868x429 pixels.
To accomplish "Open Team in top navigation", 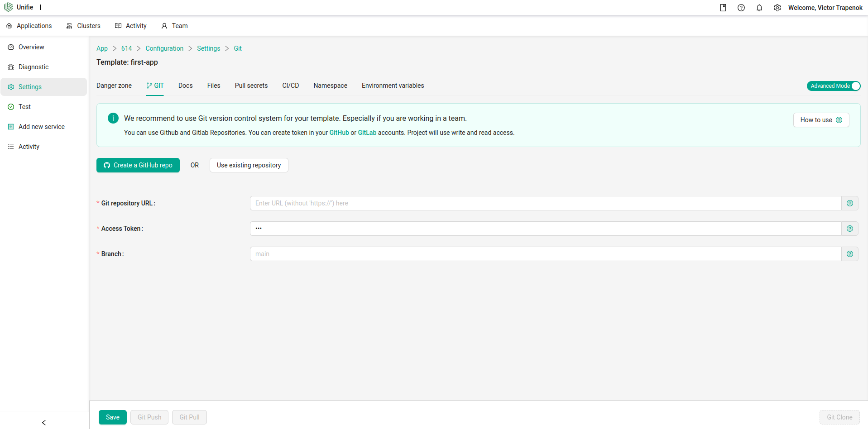I will 174,26.
